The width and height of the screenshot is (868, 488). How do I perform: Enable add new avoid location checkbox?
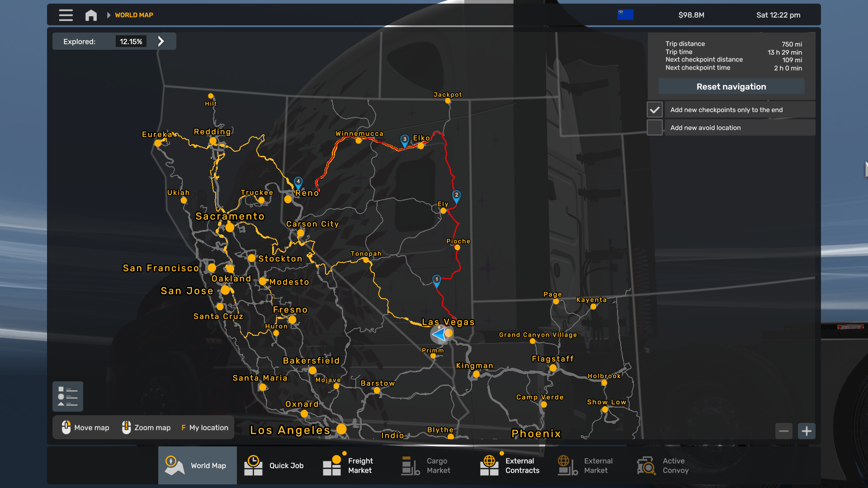(655, 128)
